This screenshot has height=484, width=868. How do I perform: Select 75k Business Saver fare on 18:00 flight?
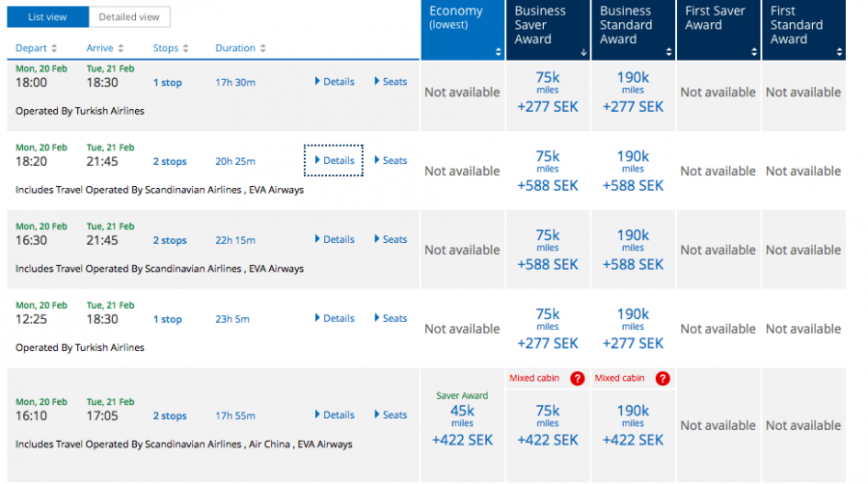coord(548,92)
